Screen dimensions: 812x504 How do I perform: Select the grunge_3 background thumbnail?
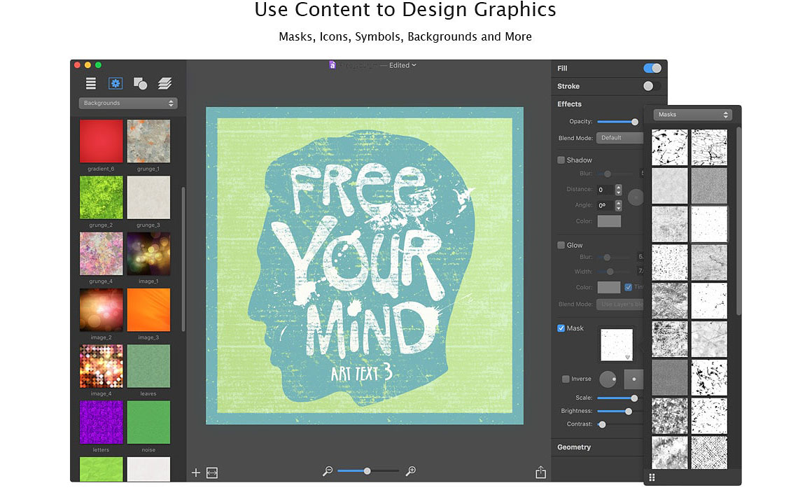pyautogui.click(x=148, y=197)
